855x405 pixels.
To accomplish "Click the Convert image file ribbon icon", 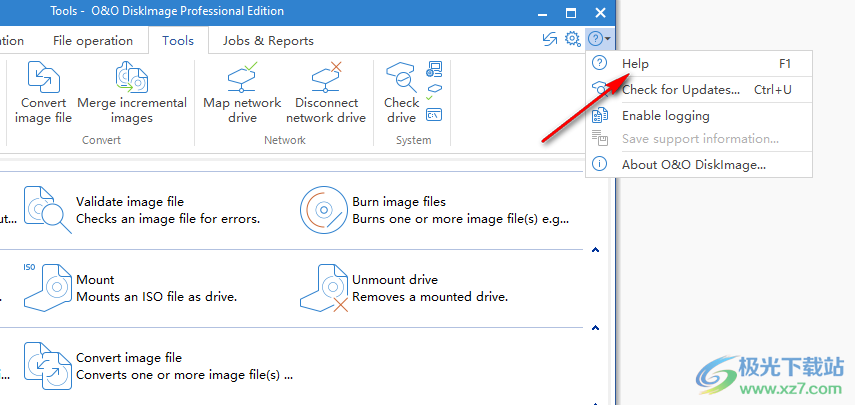I will point(43,77).
